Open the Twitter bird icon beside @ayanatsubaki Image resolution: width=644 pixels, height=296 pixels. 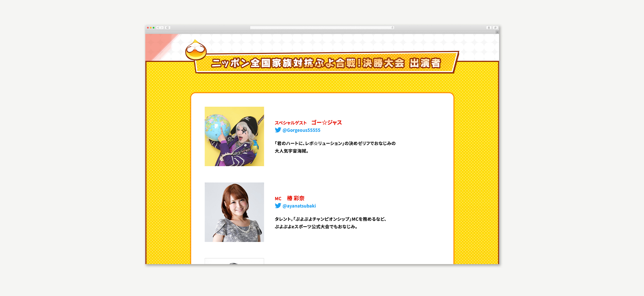point(278,206)
